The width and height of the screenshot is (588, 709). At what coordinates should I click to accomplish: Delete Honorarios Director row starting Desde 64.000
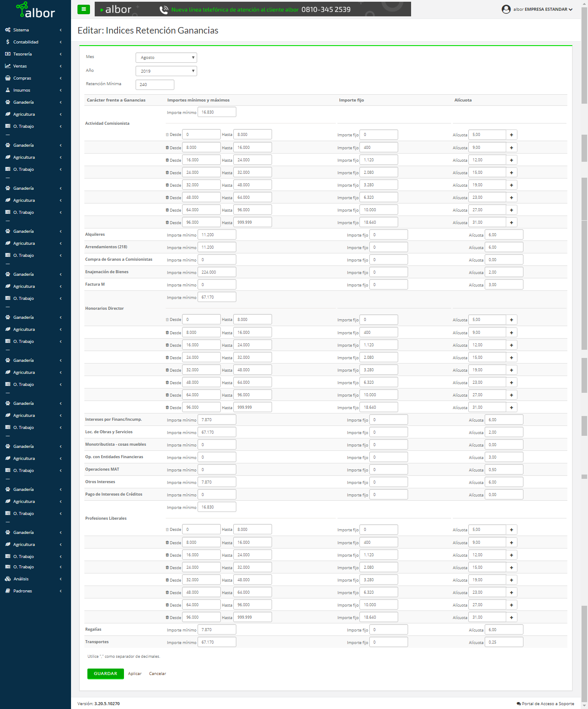tap(167, 395)
